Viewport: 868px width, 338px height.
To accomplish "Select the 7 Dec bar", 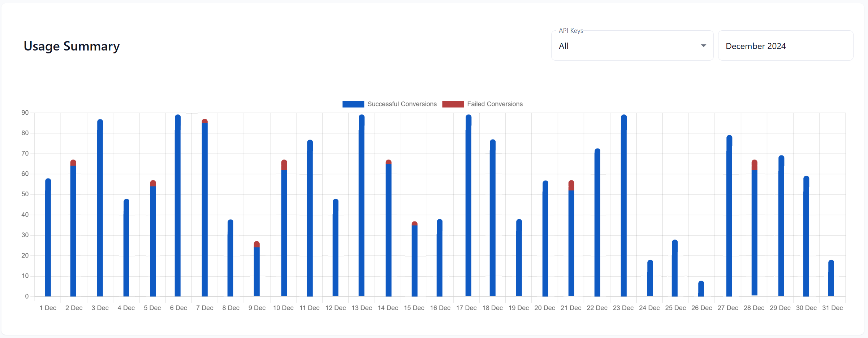I will pos(205,207).
